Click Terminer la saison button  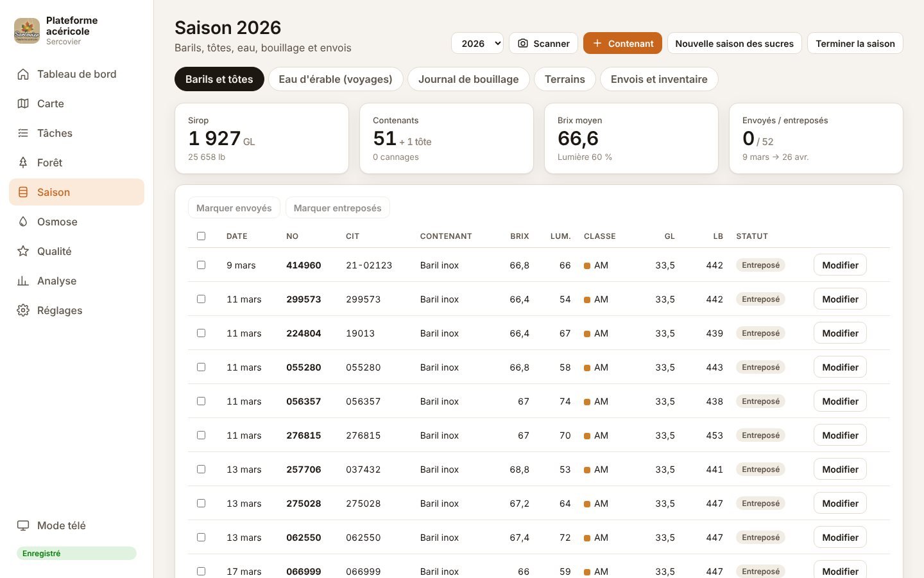(x=855, y=43)
